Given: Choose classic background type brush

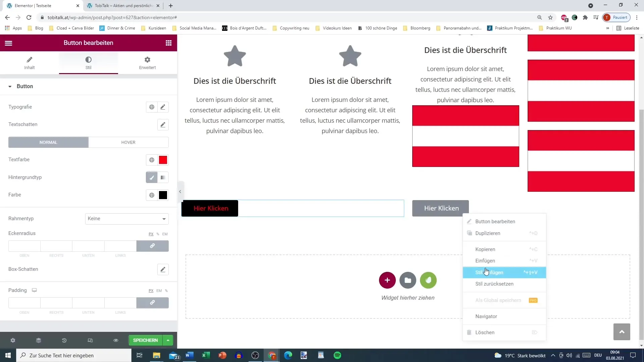Looking at the screenshot, I should point(152,178).
